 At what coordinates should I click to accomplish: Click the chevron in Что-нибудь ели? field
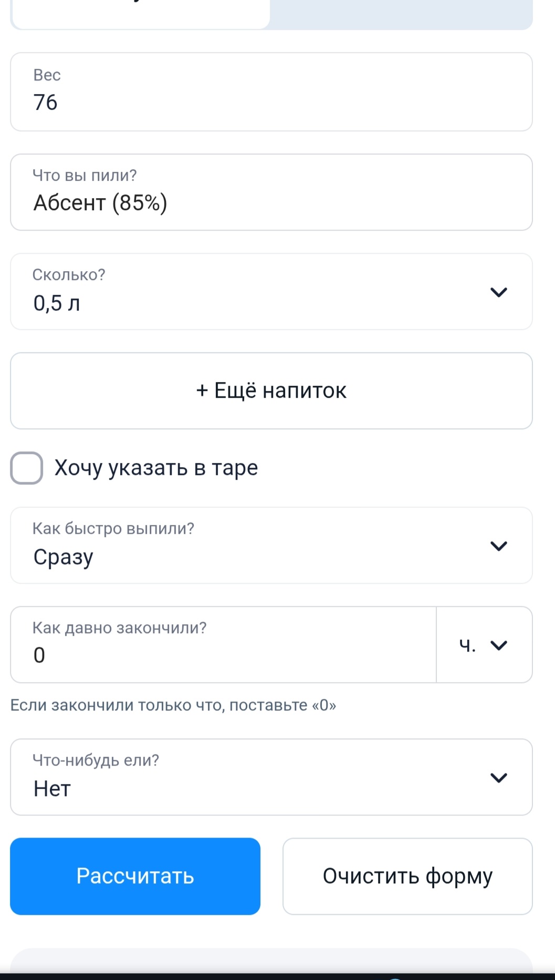498,778
